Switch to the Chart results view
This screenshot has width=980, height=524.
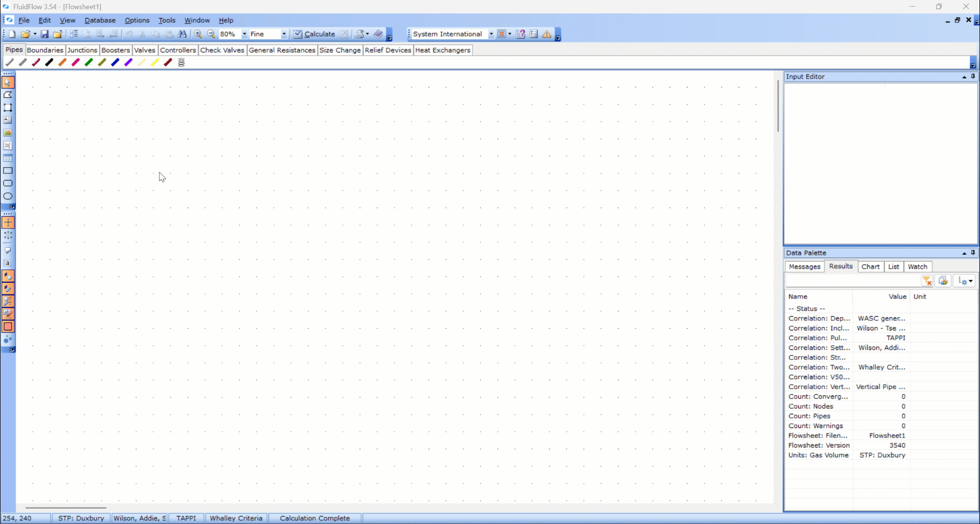(871, 267)
